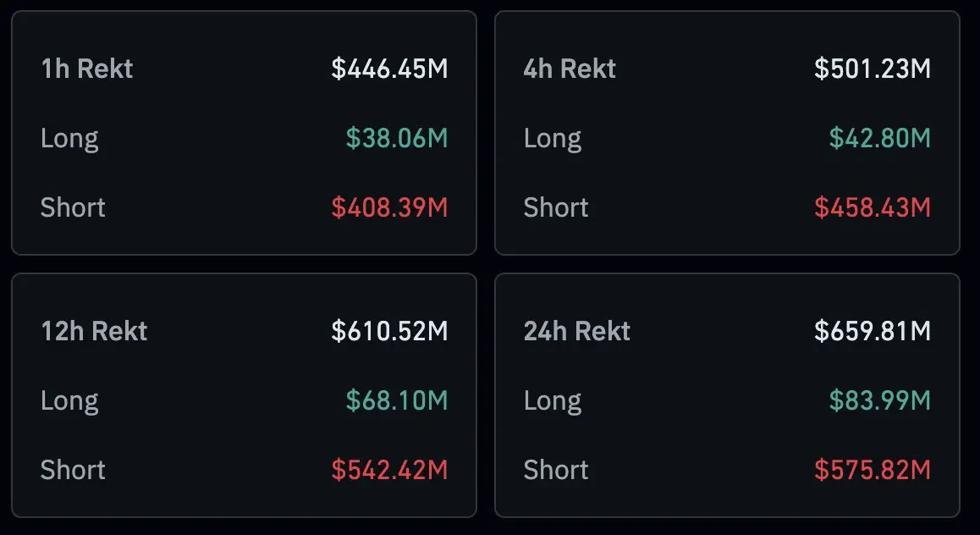Click the 12h Rekt card title
The image size is (980, 535).
tap(94, 331)
